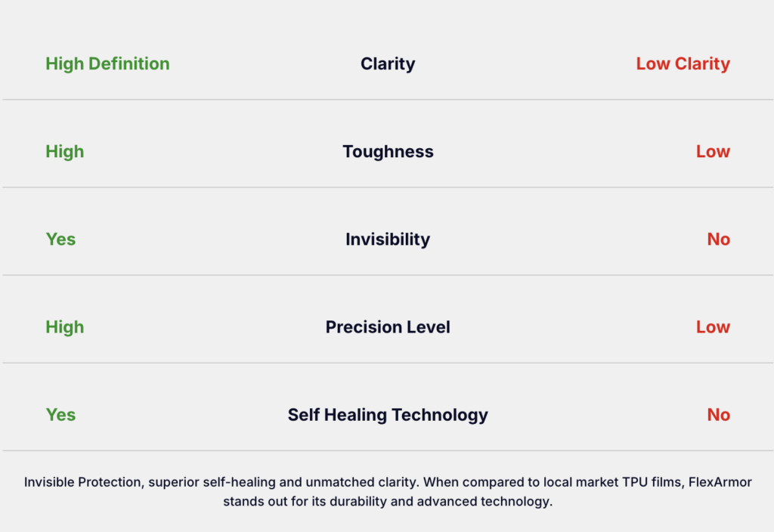Click the "Toughness" row heading
The height and width of the screenshot is (532, 774).
click(388, 152)
